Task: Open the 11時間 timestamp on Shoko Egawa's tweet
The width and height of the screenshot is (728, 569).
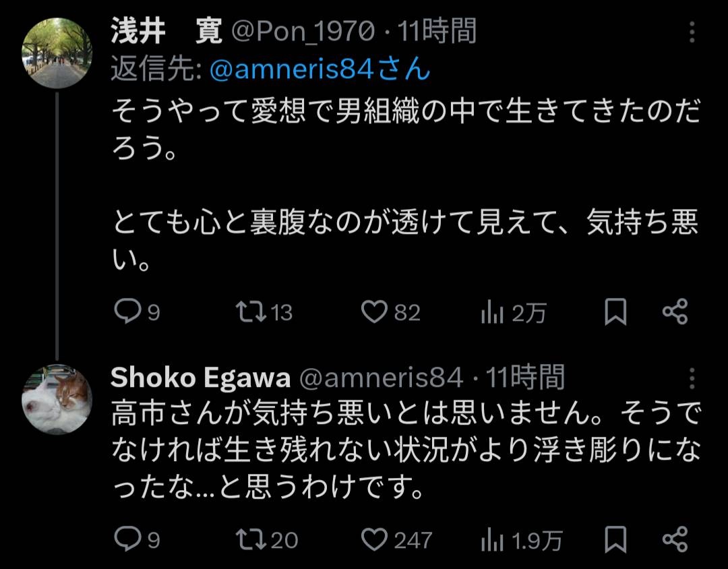Action: coord(526,379)
